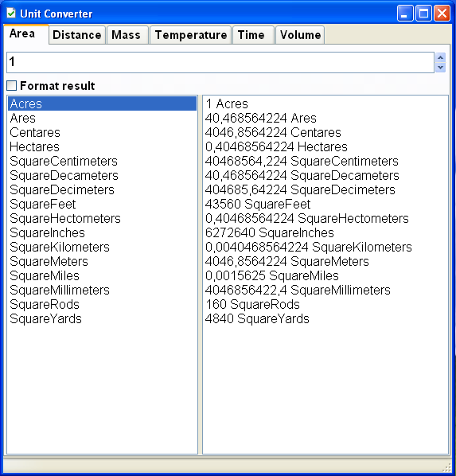Select Hectares in the unit list
Image resolution: width=456 pixels, height=476 pixels.
pos(103,147)
